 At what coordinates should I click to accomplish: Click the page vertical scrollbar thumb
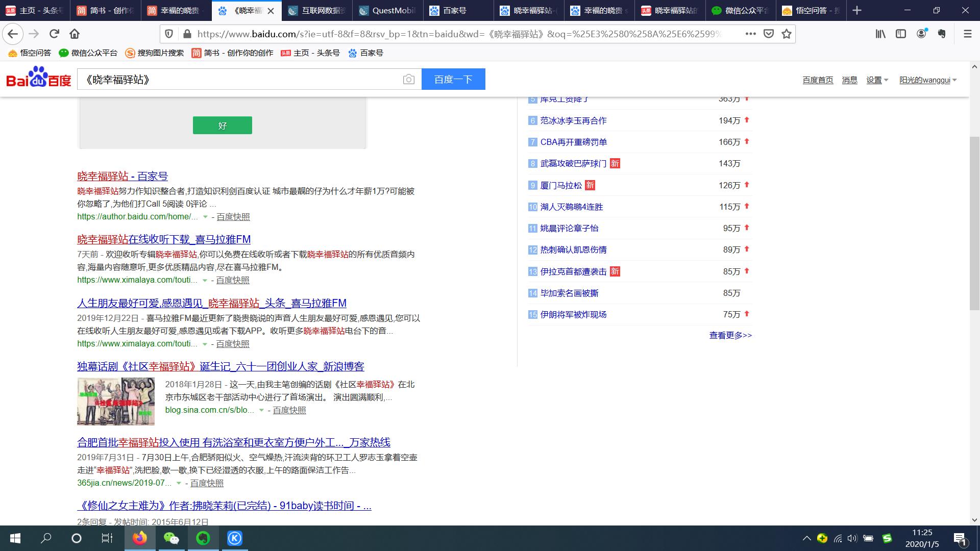coord(974,223)
